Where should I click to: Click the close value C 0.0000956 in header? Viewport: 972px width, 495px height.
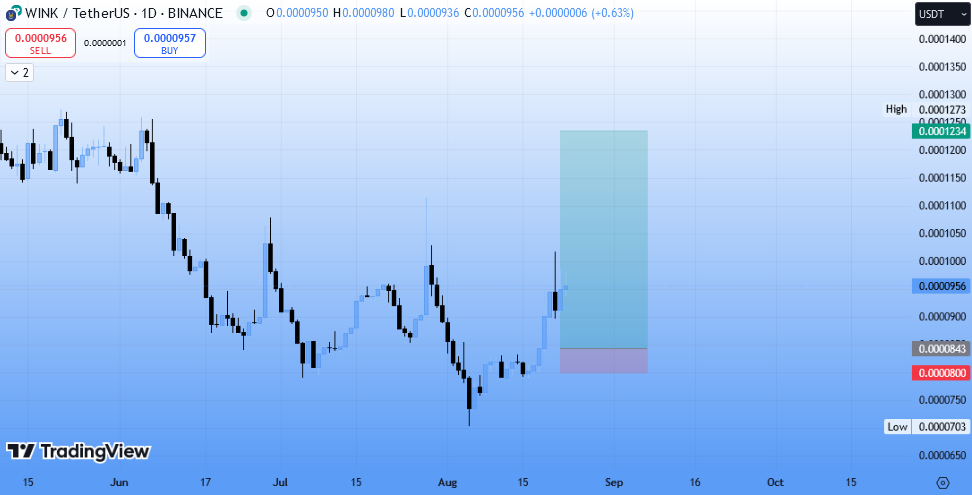pos(493,12)
